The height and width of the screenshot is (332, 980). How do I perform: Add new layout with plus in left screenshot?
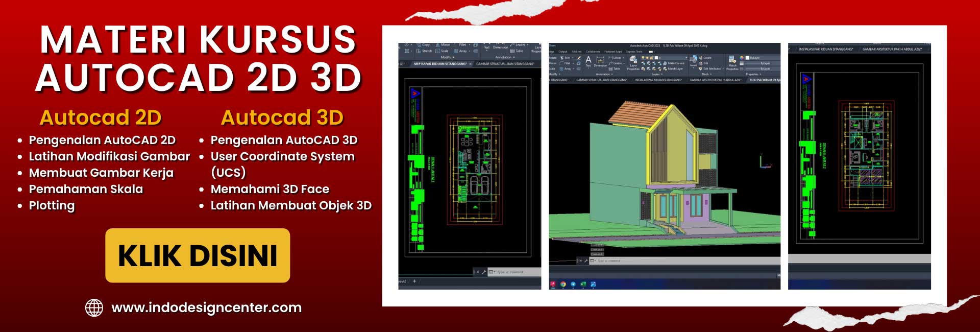(x=414, y=281)
